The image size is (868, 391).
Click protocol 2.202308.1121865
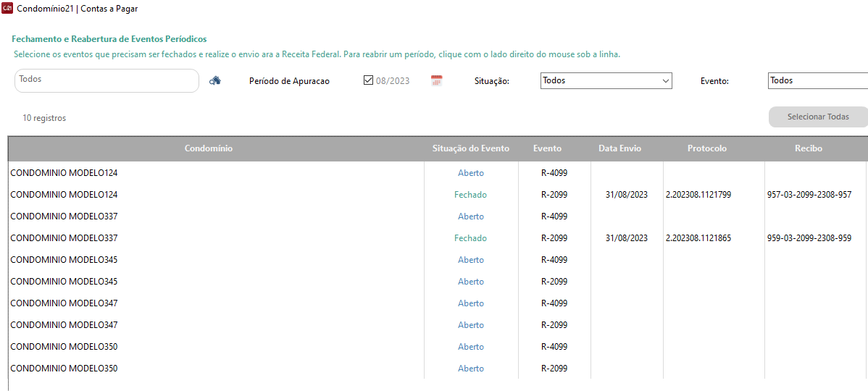coord(698,237)
